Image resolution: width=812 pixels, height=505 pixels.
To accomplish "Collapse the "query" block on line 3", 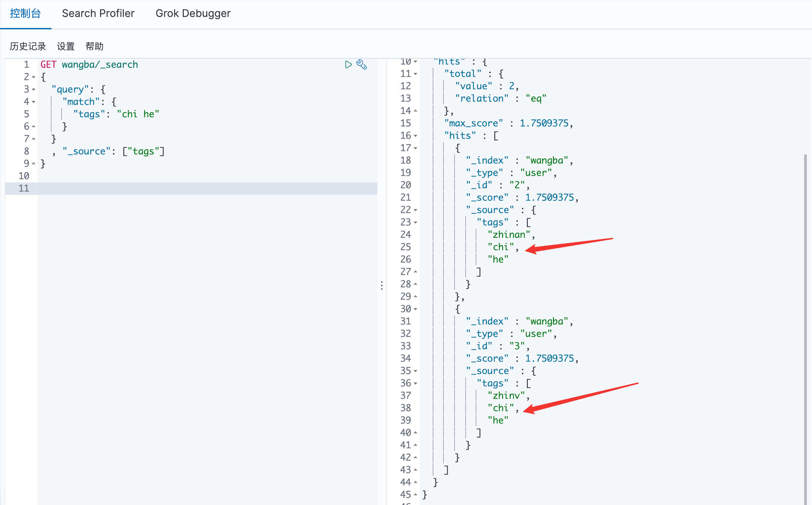I will [34, 90].
